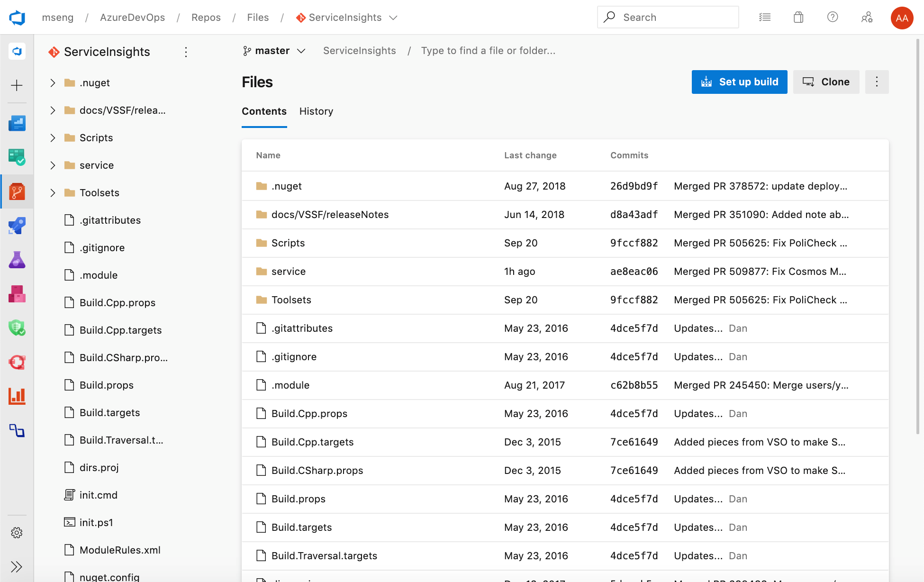The height and width of the screenshot is (582, 924).
Task: Expand the Scripts folder in sidebar
Action: (52, 137)
